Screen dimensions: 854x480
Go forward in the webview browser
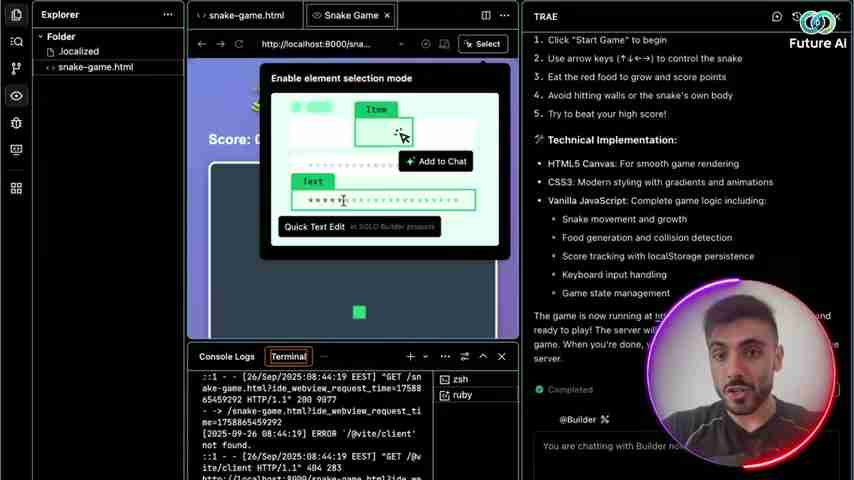(x=221, y=44)
